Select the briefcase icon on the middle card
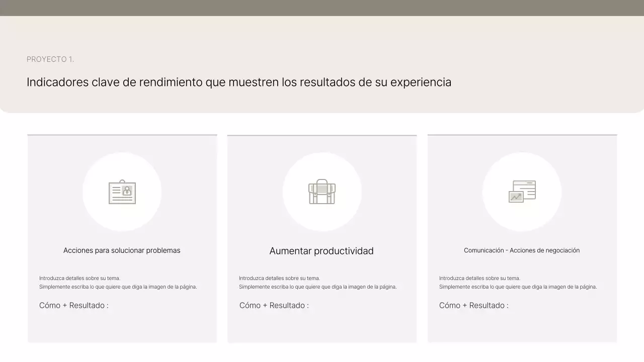This screenshot has width=644, height=362. point(322,192)
